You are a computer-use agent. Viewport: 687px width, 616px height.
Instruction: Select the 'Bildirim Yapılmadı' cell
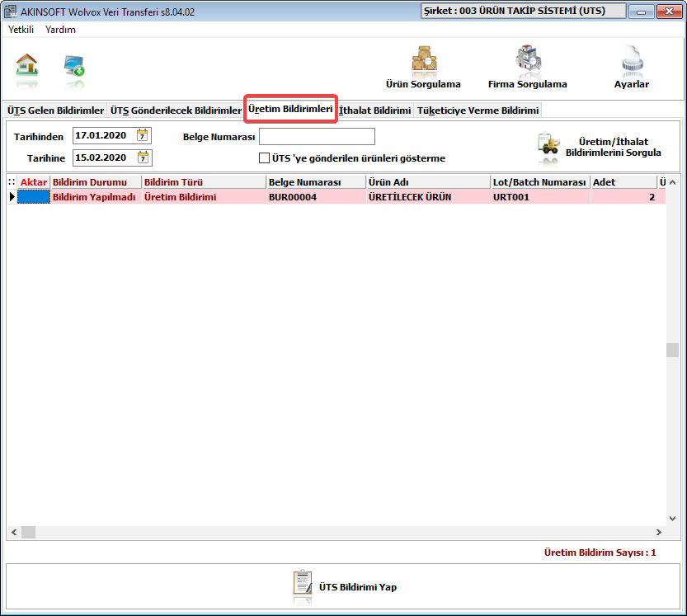[96, 197]
